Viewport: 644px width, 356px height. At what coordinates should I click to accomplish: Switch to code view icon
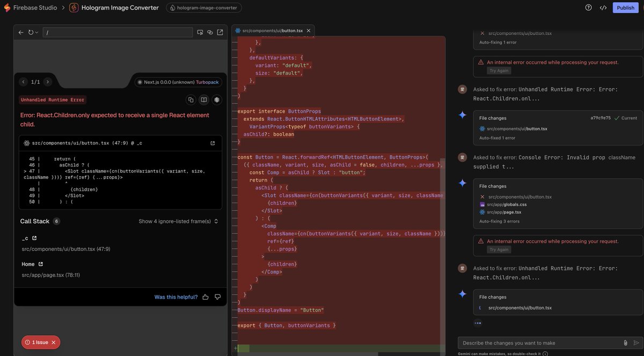603,8
